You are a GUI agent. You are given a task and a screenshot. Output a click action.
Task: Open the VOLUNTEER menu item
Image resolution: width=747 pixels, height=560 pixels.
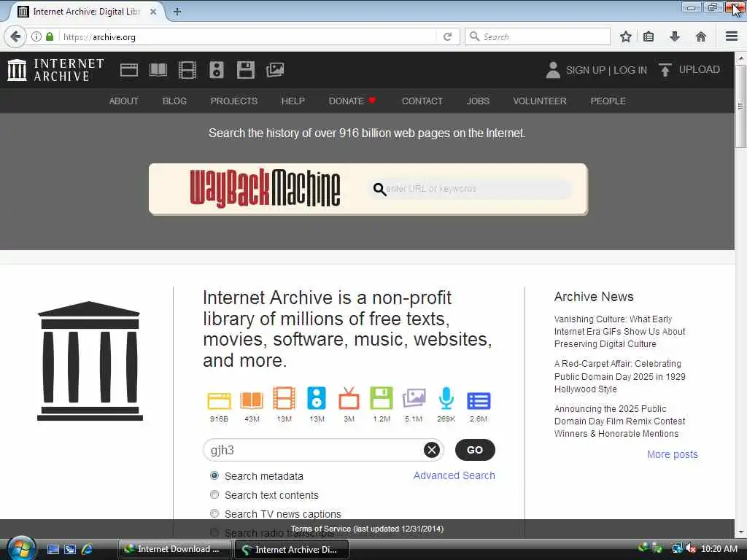point(540,101)
